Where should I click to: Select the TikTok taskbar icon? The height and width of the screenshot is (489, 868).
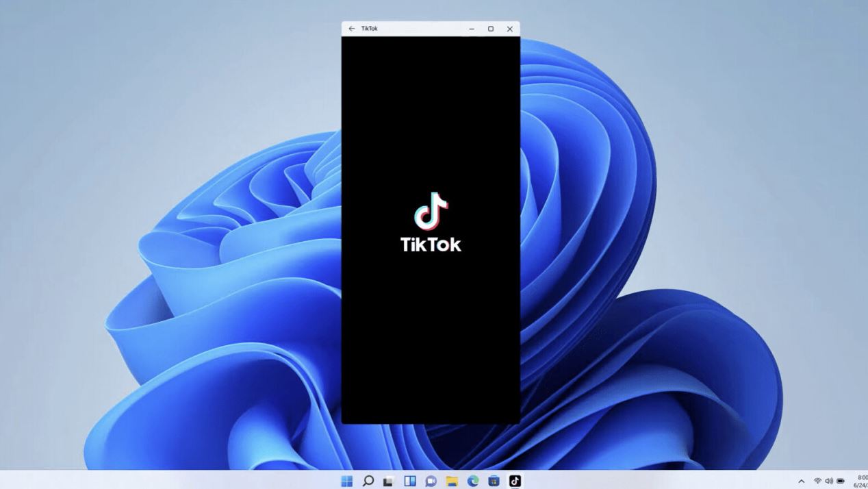click(515, 481)
